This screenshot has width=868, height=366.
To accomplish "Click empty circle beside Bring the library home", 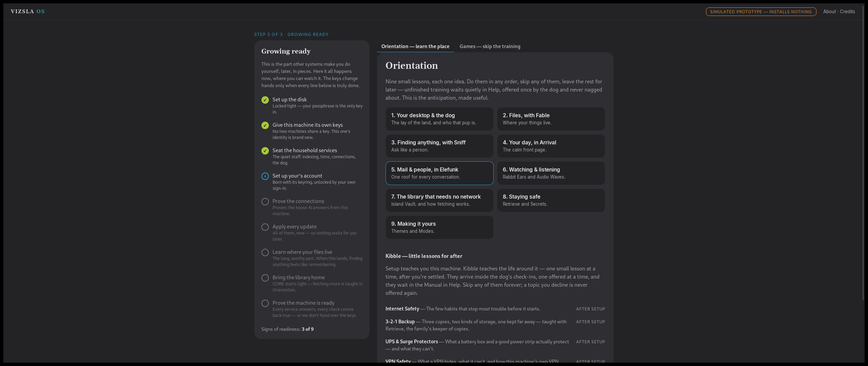I will click(x=265, y=278).
